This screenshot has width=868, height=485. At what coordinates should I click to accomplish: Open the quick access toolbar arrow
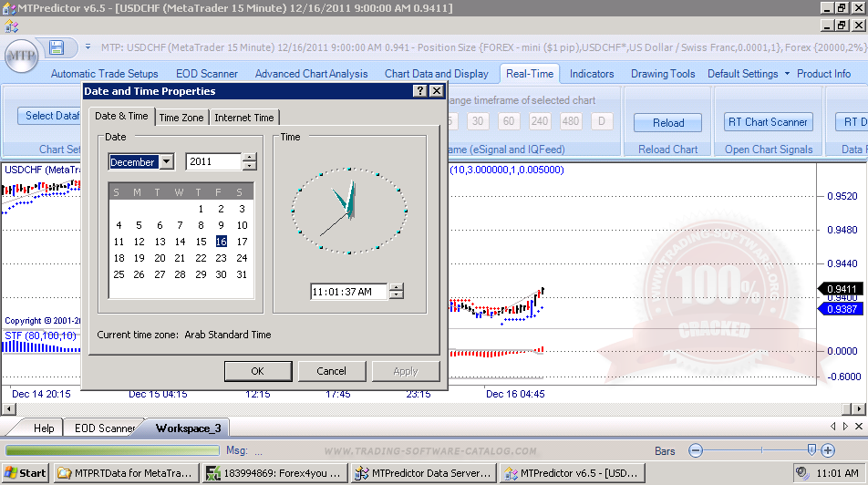pyautogui.click(x=88, y=47)
